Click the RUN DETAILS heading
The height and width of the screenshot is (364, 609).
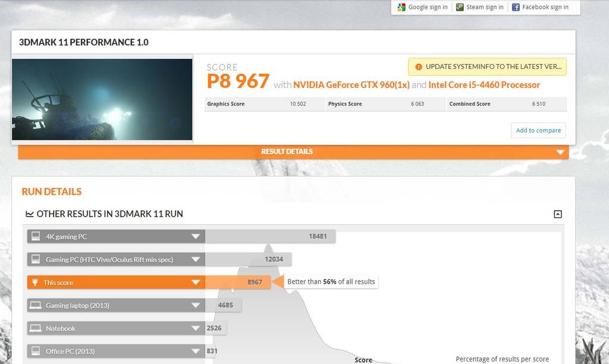coord(52,192)
